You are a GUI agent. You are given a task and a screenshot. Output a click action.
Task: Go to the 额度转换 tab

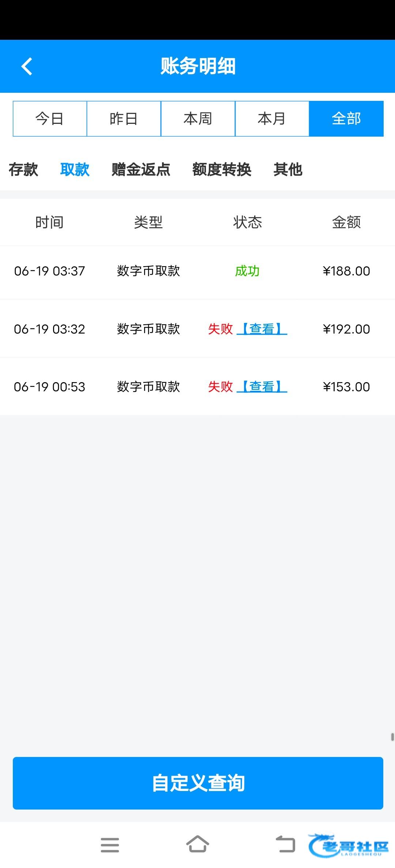click(222, 170)
